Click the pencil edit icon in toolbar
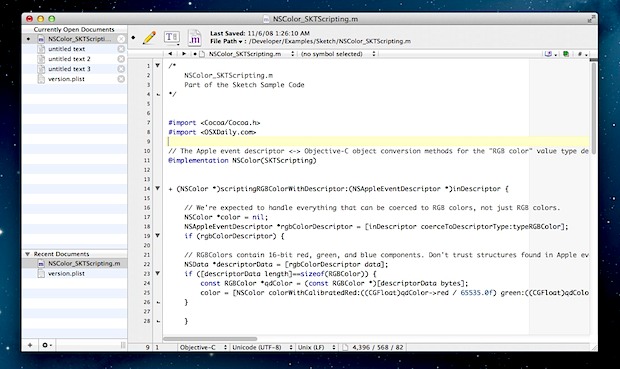This screenshot has height=369, width=620. tap(149, 38)
